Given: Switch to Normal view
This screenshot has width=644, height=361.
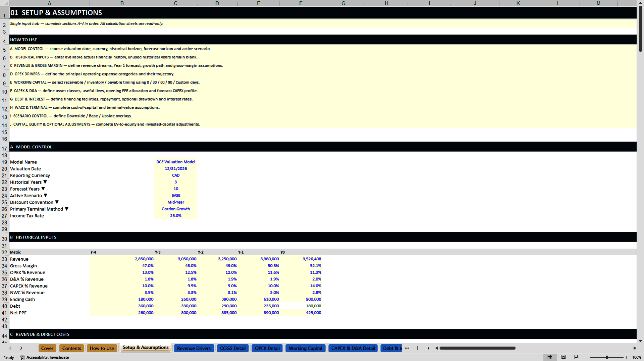Looking at the screenshot, I should point(550,357).
